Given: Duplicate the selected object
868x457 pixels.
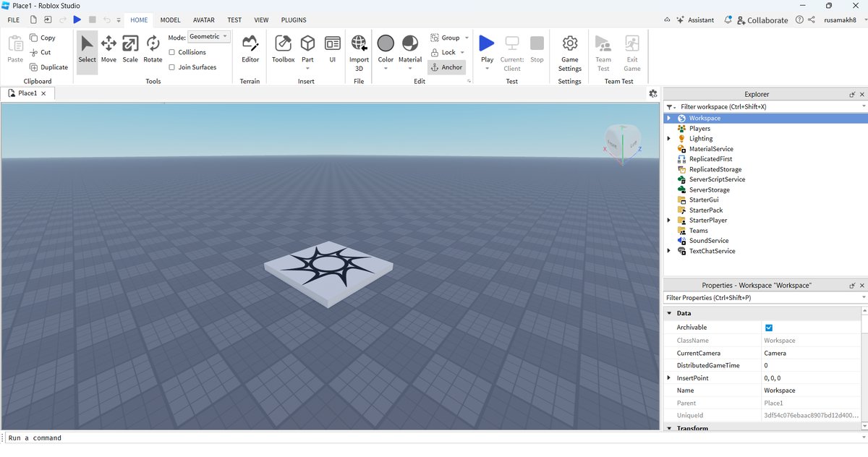Looking at the screenshot, I should point(49,67).
